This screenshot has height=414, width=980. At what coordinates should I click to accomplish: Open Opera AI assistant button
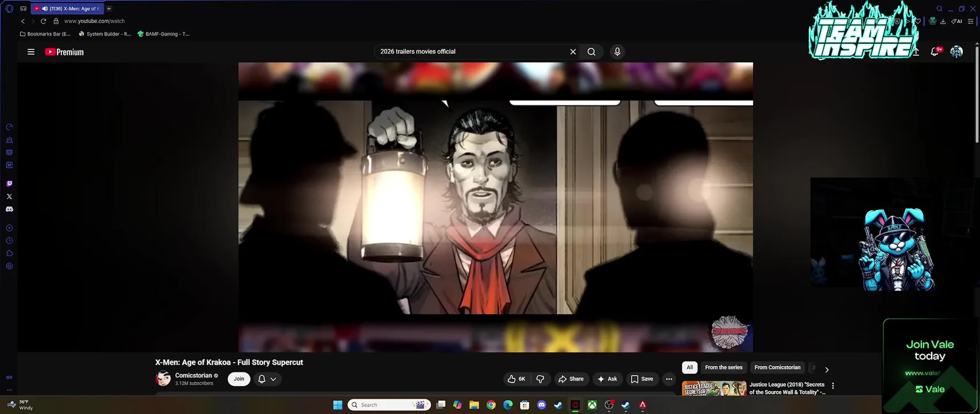956,21
